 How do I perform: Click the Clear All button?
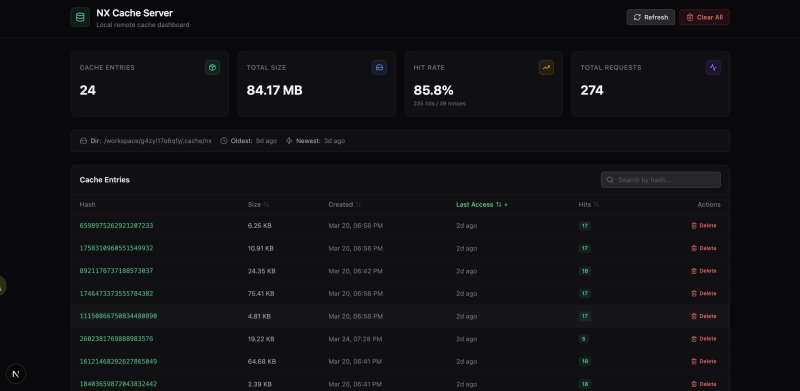click(704, 17)
